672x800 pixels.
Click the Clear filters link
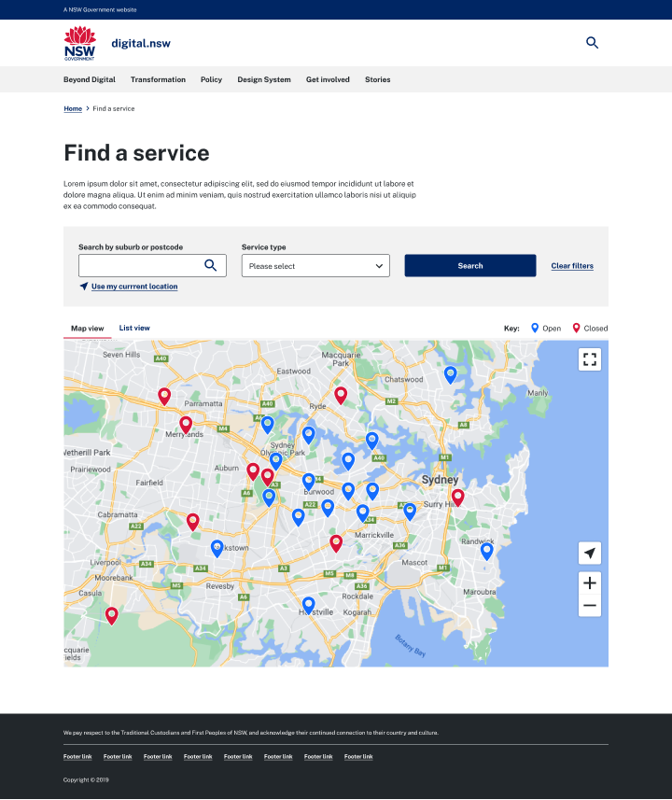(572, 266)
